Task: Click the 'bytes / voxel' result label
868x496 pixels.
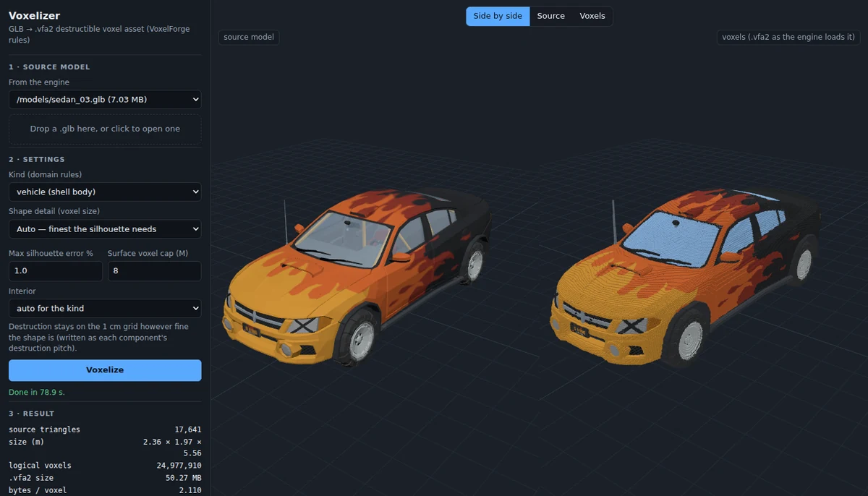Action: click(x=38, y=490)
